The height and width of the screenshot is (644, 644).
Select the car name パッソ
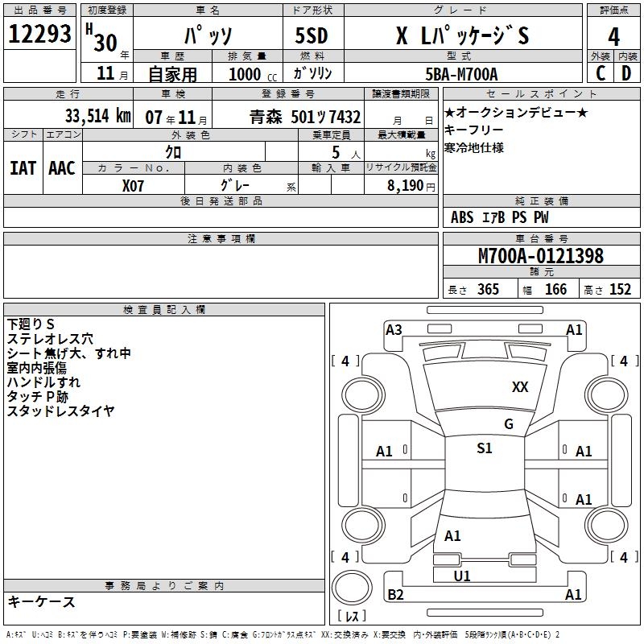click(x=208, y=35)
